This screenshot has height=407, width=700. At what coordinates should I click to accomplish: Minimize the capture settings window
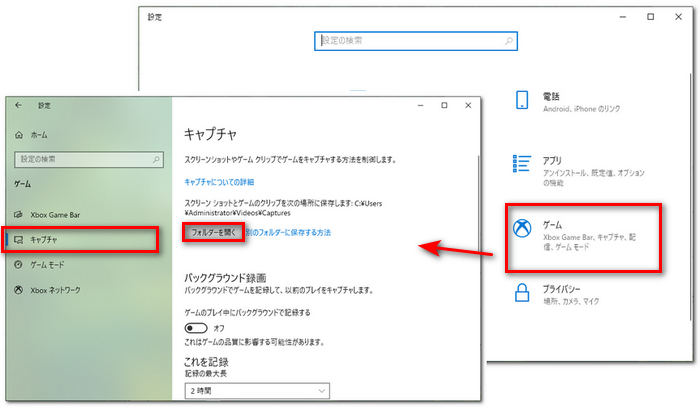click(x=420, y=105)
